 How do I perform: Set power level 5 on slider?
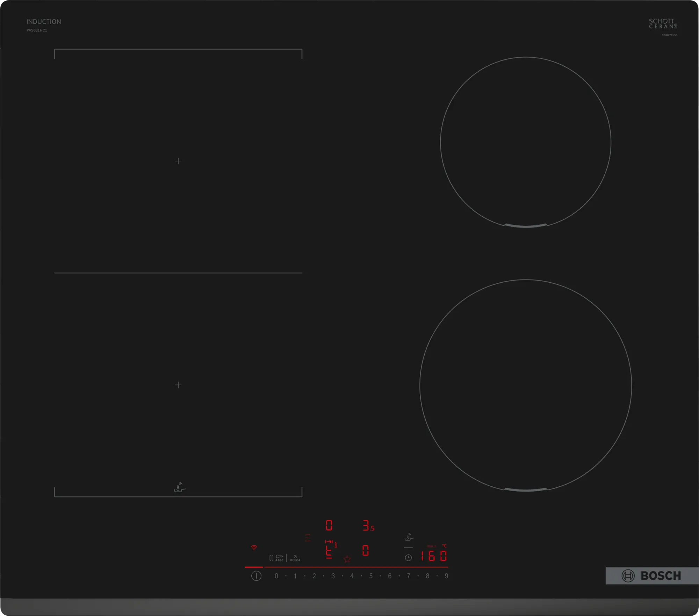point(371,576)
